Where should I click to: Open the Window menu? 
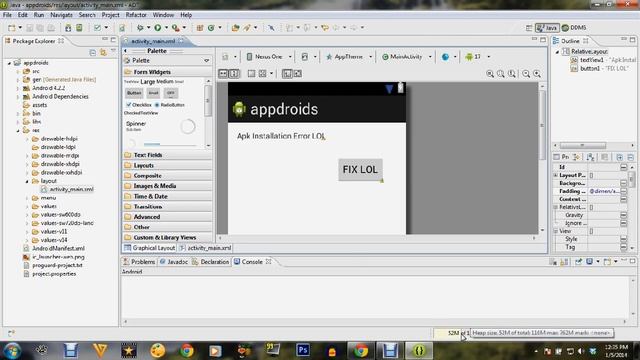pos(163,15)
